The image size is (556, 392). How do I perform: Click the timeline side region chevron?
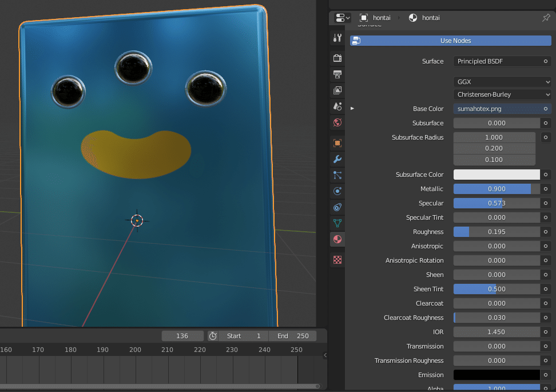(325, 355)
